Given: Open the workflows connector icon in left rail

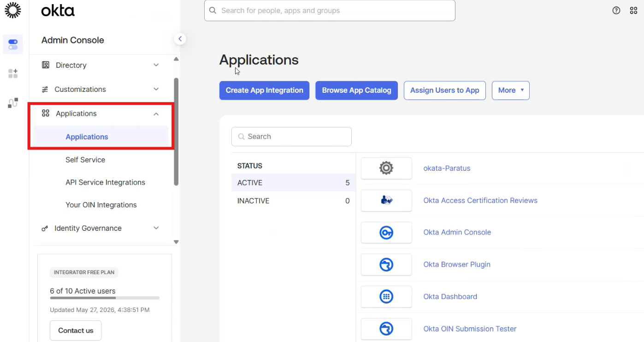Looking at the screenshot, I should 13,103.
